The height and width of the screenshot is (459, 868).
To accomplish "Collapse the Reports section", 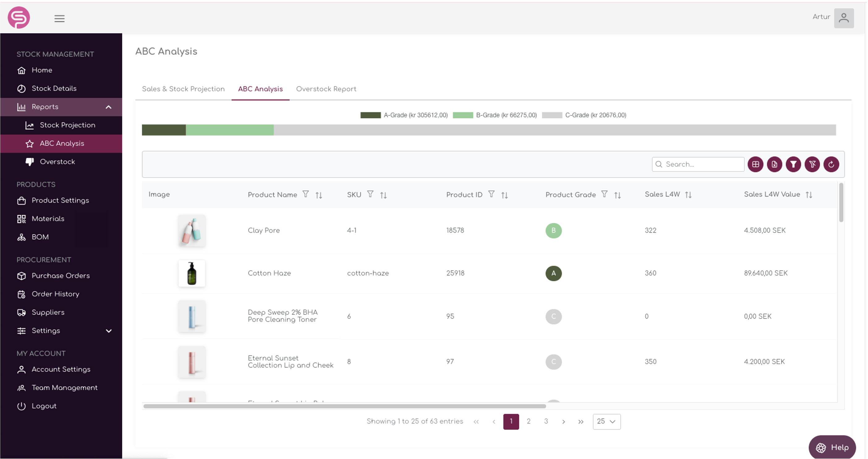I will point(108,107).
